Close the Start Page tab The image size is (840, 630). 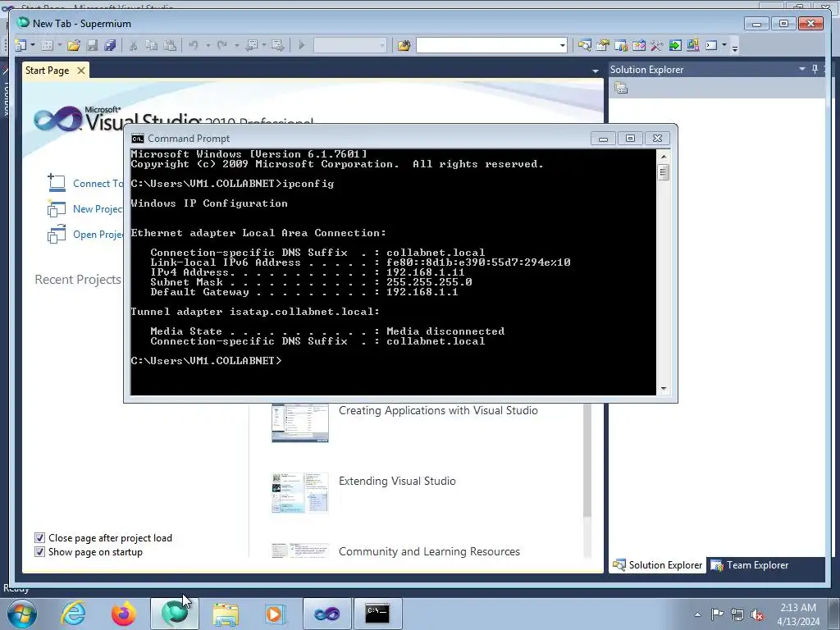tap(81, 71)
